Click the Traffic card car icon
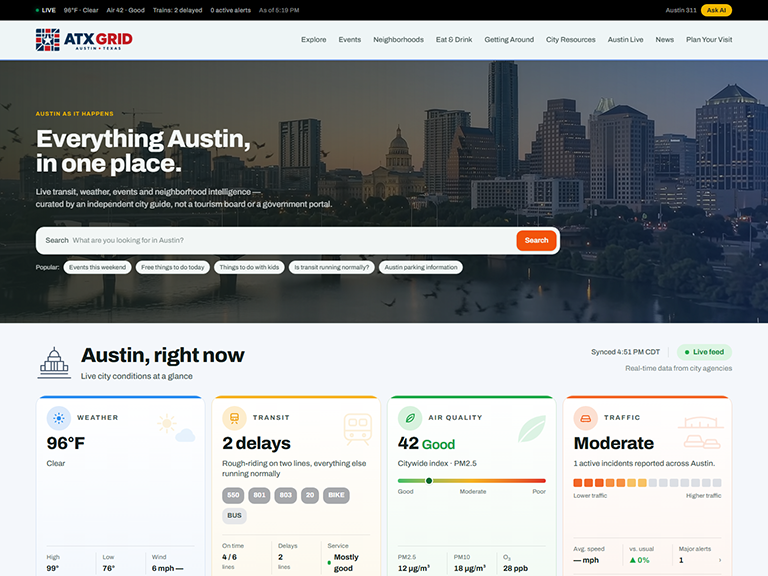Screen dimensions: 768x576 pyautogui.click(x=586, y=418)
